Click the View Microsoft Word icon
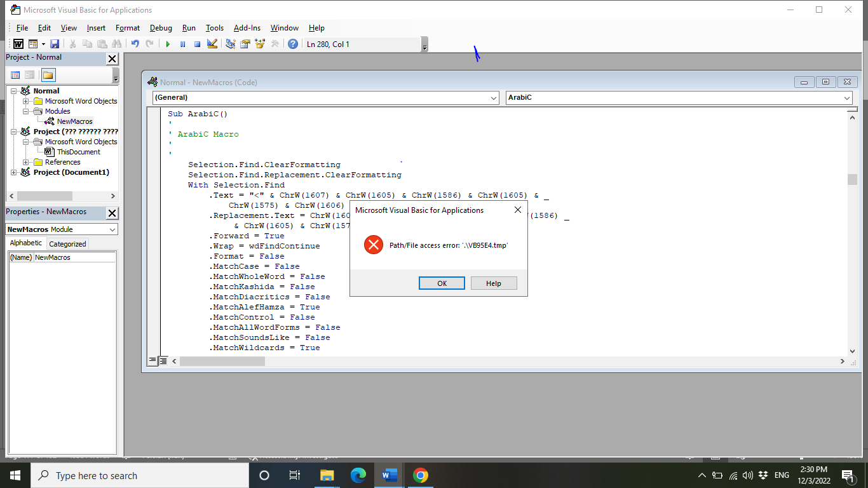Viewport: 868px width, 488px height. [x=18, y=44]
